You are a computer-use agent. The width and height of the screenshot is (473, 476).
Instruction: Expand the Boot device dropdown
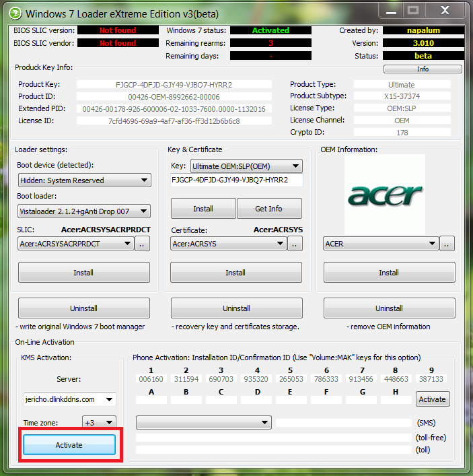[x=84, y=180]
